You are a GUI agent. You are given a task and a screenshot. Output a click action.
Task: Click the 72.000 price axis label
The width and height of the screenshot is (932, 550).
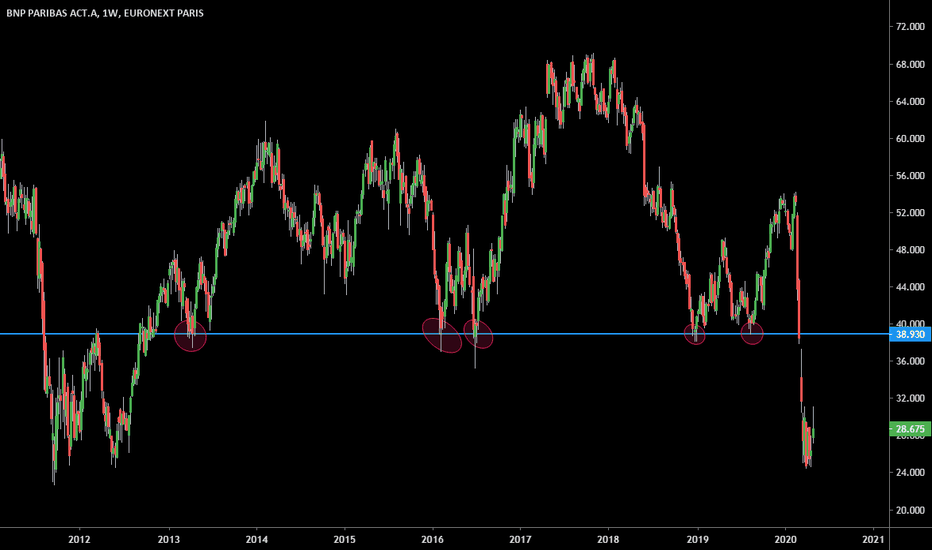click(x=910, y=27)
